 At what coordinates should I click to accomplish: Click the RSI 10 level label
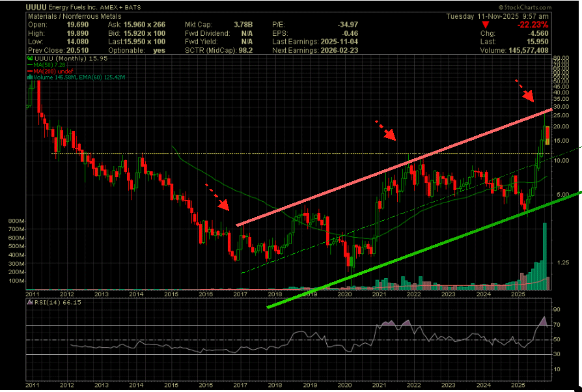pos(557,370)
